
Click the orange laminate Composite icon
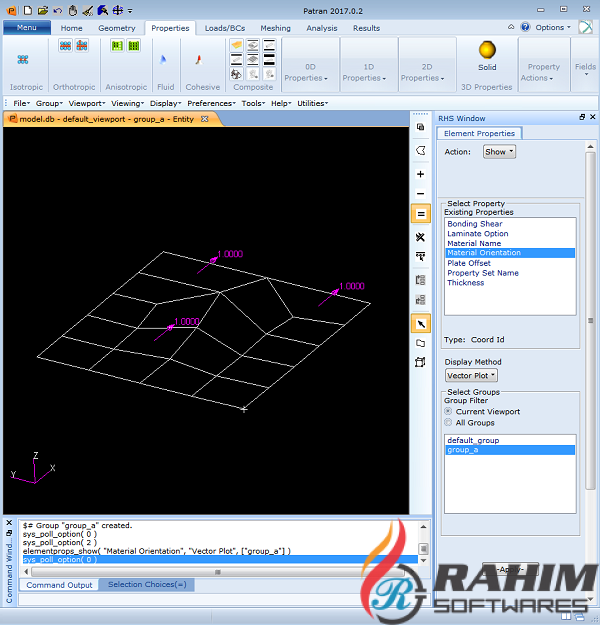(x=236, y=45)
